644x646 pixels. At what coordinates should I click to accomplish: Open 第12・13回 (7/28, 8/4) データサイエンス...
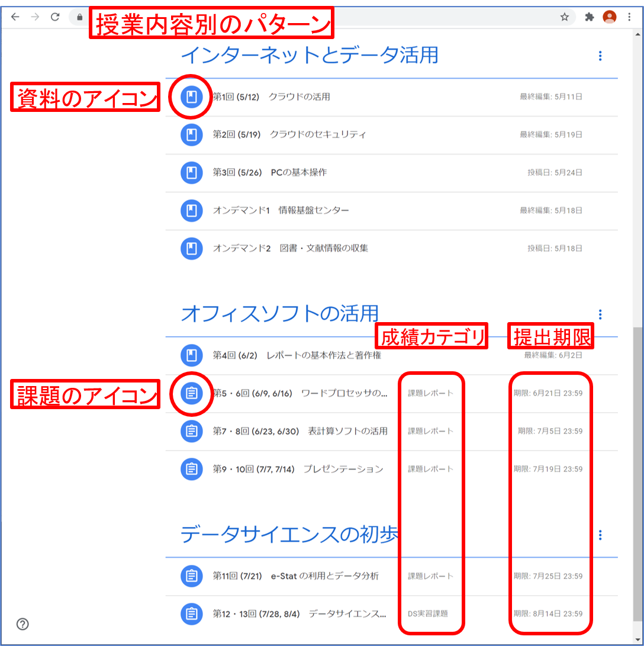[x=300, y=613]
